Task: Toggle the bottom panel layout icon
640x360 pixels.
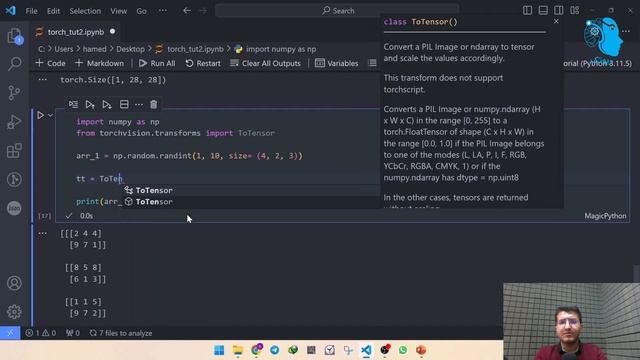Action: (x=543, y=11)
